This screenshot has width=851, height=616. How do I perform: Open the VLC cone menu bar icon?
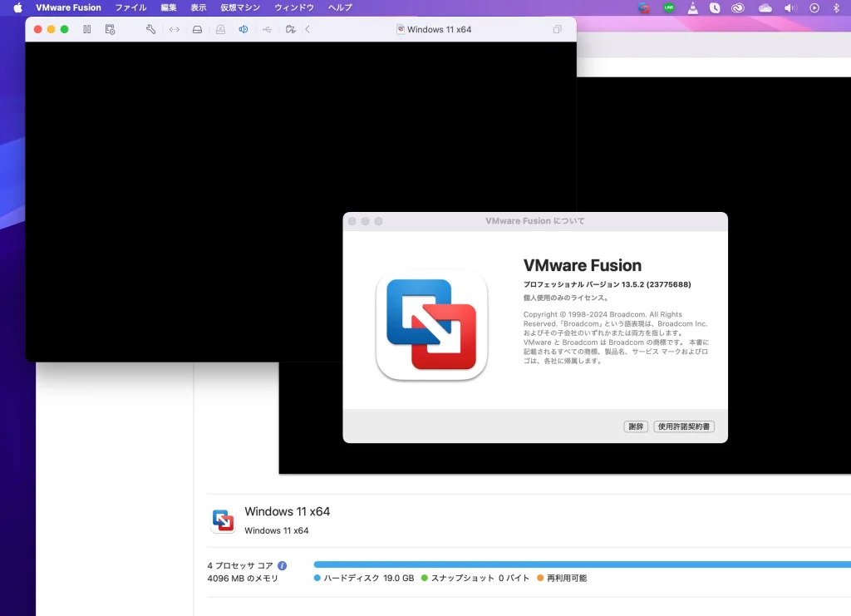(693, 7)
